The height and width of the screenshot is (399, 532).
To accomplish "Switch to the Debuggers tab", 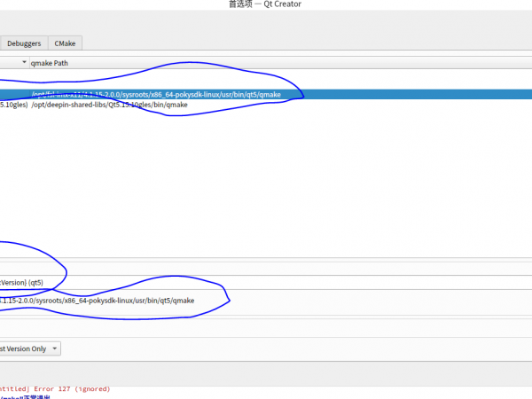I will [x=24, y=43].
